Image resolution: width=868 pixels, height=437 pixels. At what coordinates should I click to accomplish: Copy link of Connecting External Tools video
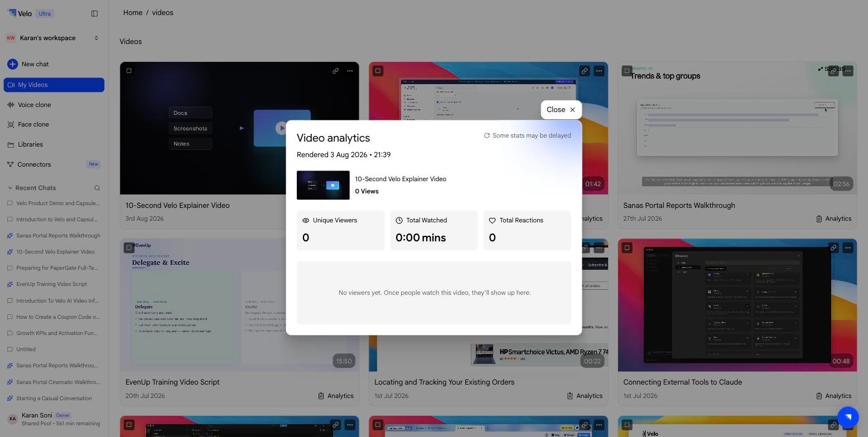click(x=833, y=247)
